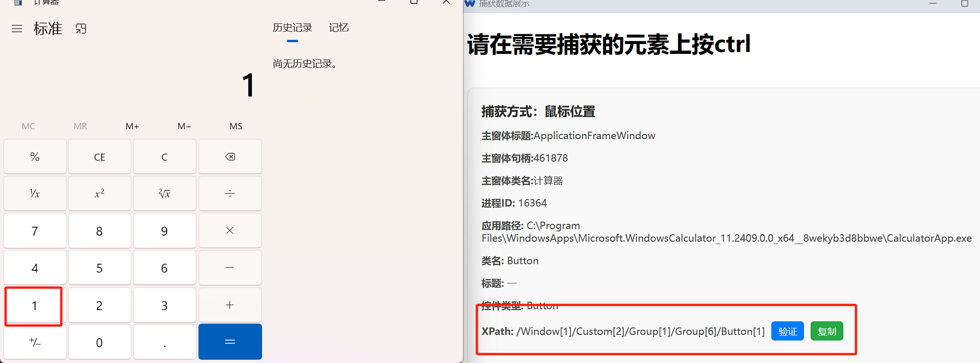Open the calculator hamburger navigation menu

tap(17, 29)
